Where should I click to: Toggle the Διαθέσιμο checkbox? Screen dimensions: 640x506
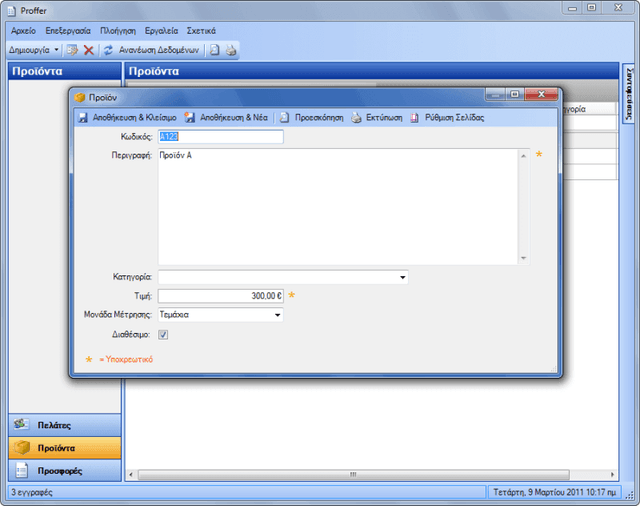coord(163,335)
